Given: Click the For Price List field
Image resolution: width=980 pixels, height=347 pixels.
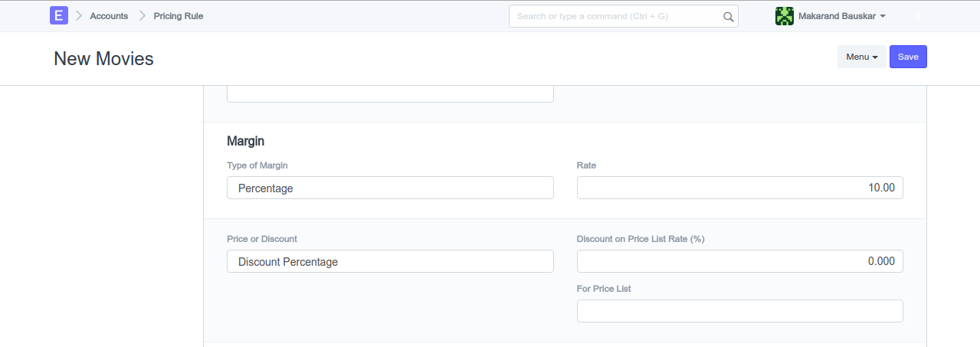Looking at the screenshot, I should coord(739,311).
